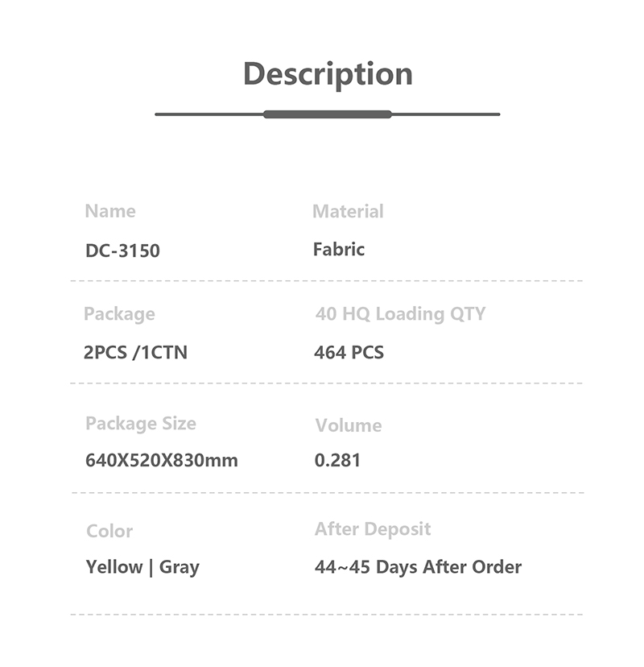The height and width of the screenshot is (667, 644).
Task: Click the thick bar under the Description heading
Action: [327, 114]
